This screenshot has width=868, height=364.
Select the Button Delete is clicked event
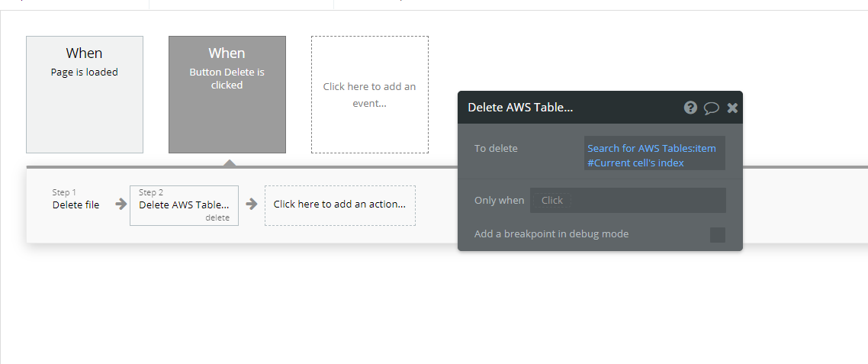tap(227, 95)
